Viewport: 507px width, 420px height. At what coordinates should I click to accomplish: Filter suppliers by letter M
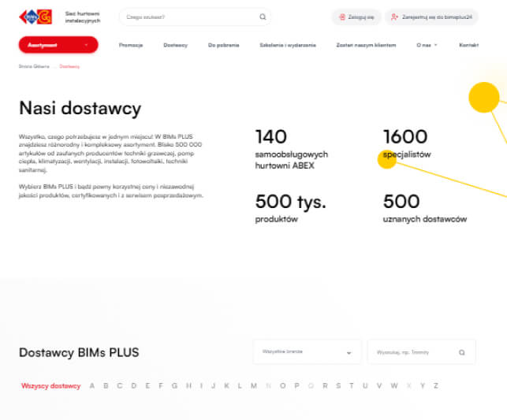(x=254, y=386)
